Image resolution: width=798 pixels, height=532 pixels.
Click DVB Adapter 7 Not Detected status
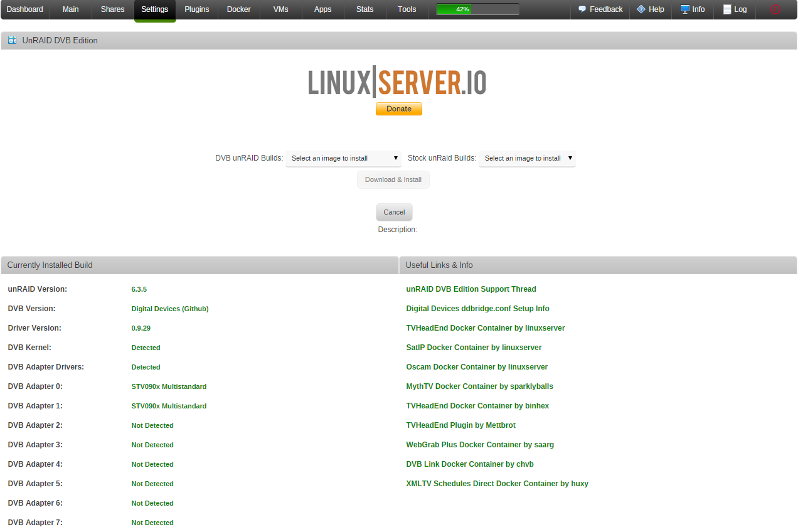152,523
